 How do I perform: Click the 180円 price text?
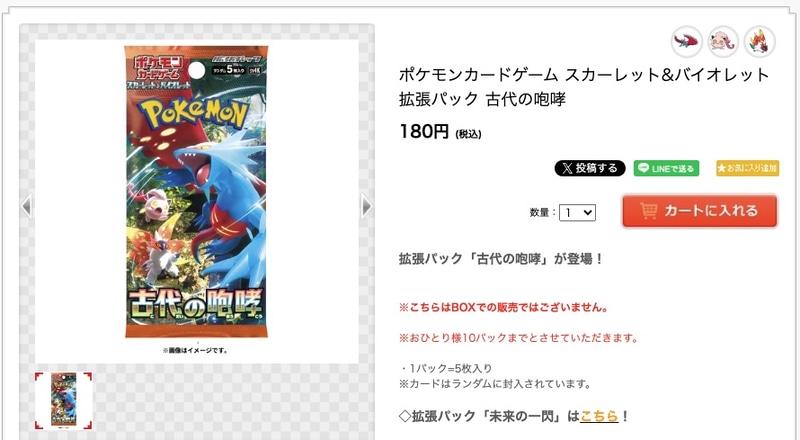[x=424, y=132]
